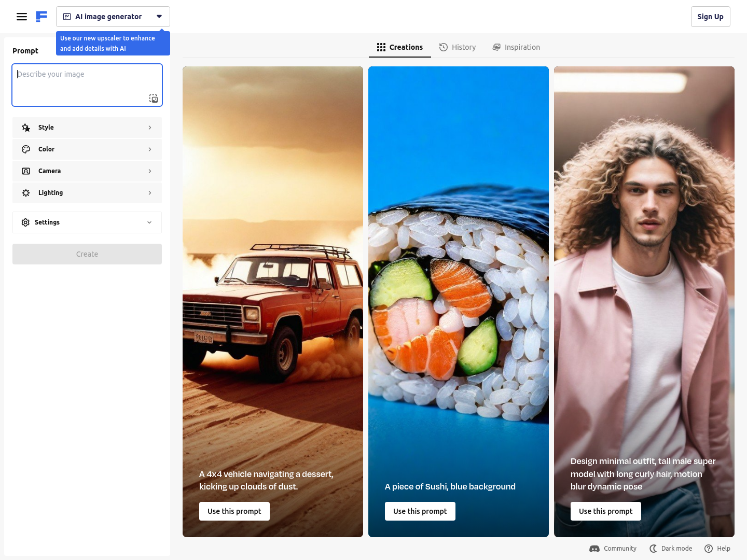Toggle Dark mode
This screenshot has height=560, width=747.
coord(671,549)
